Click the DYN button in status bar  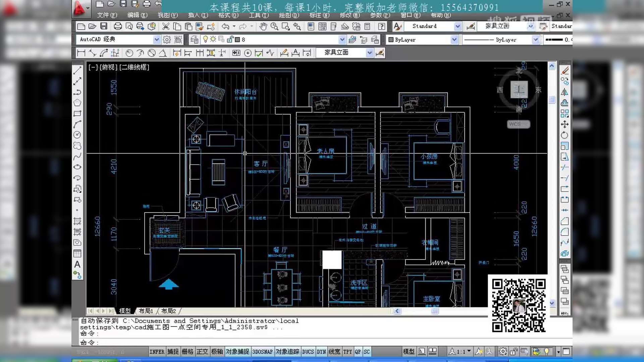click(x=321, y=351)
